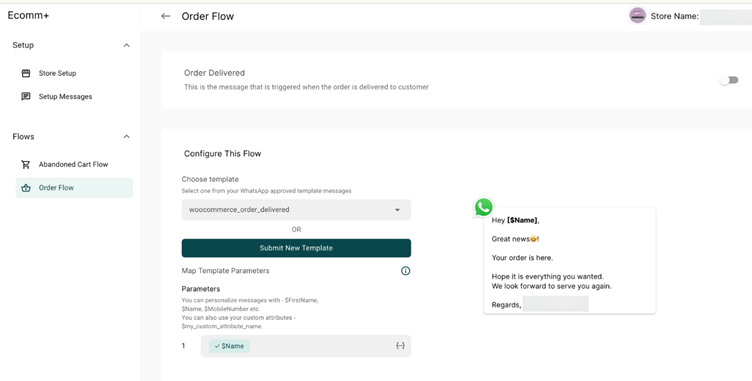752x381 pixels.
Task: Click the Store Setup storefront icon
Action: [x=26, y=73]
